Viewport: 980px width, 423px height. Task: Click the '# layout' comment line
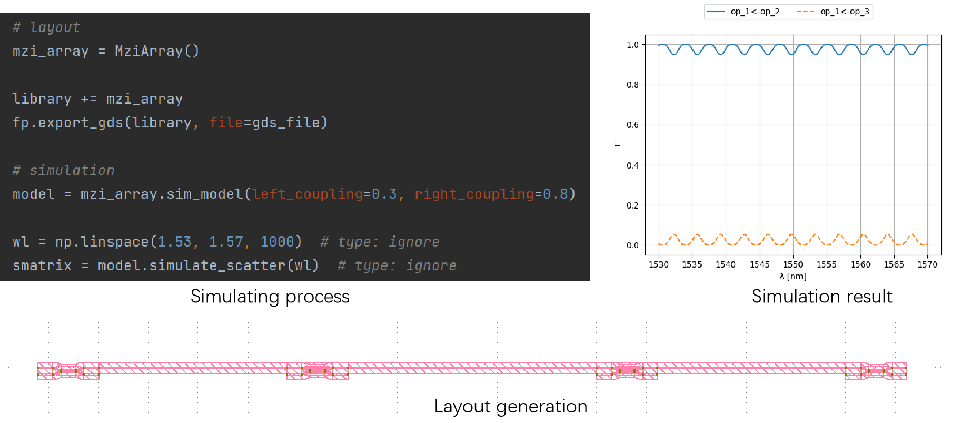46,27
